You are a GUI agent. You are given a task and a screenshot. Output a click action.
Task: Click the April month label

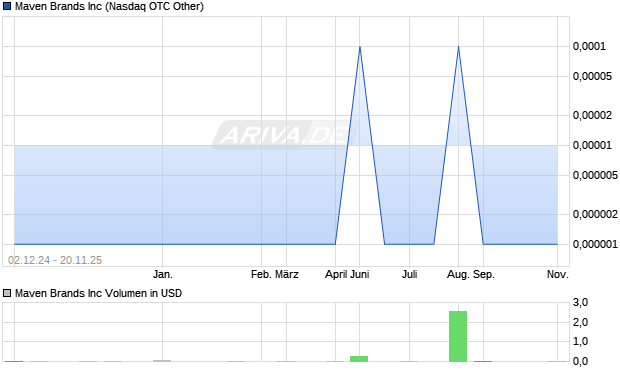point(336,274)
